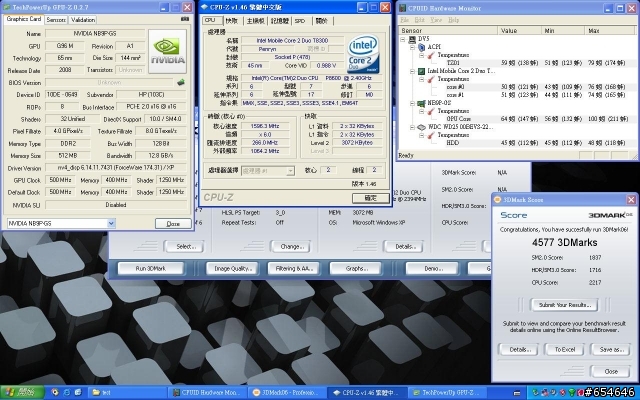Open the 記憶體 tab in CPU-Z

point(280,21)
